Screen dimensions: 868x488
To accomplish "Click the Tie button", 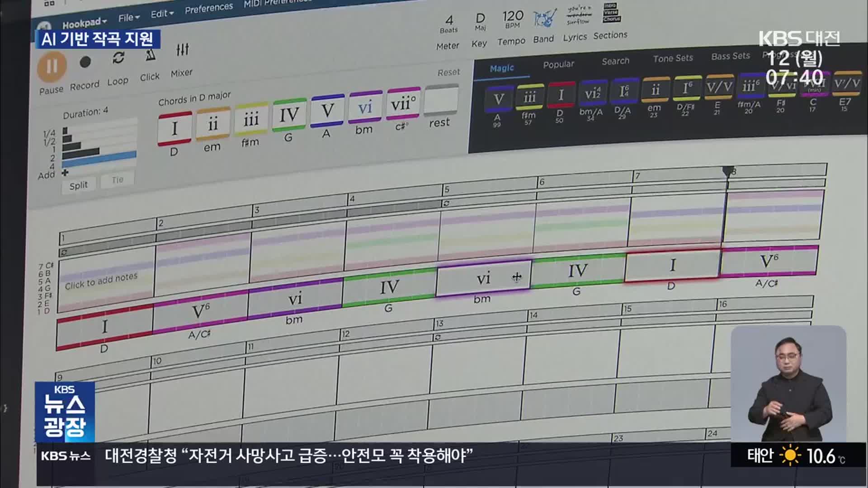I will pyautogui.click(x=118, y=180).
